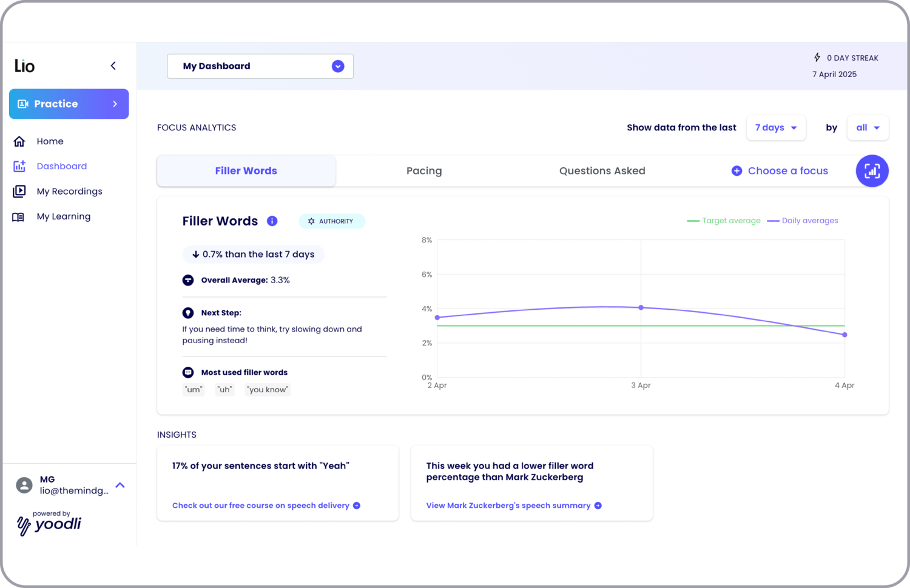This screenshot has width=910, height=588.
Task: Open the My Dashboard dropdown
Action: 260,66
